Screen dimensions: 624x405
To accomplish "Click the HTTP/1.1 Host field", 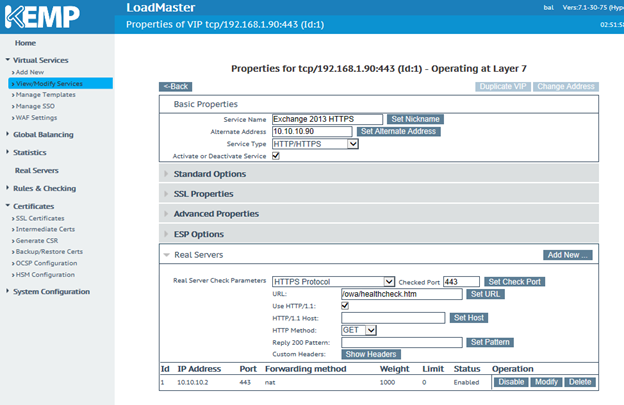I will (x=393, y=318).
